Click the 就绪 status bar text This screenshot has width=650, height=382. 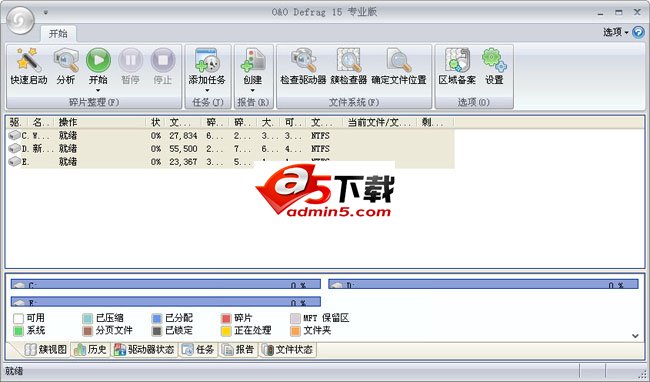click(x=14, y=371)
